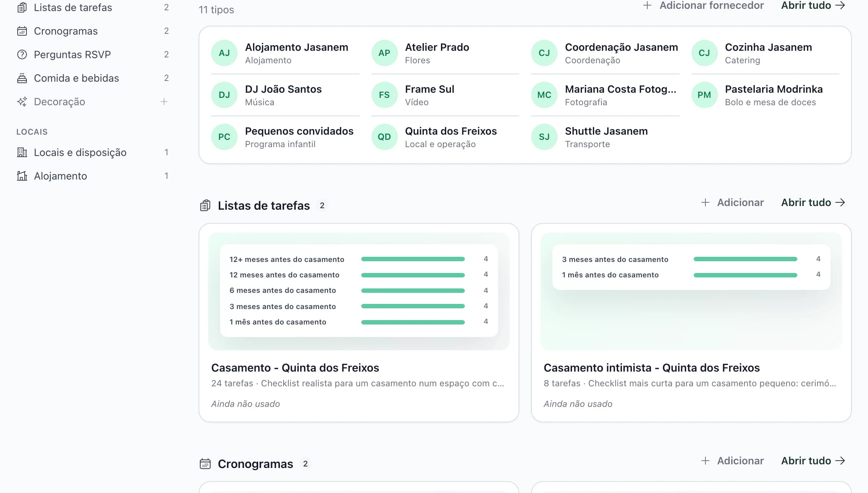Add a new fornecedor
This screenshot has height=493, width=868.
click(x=703, y=6)
